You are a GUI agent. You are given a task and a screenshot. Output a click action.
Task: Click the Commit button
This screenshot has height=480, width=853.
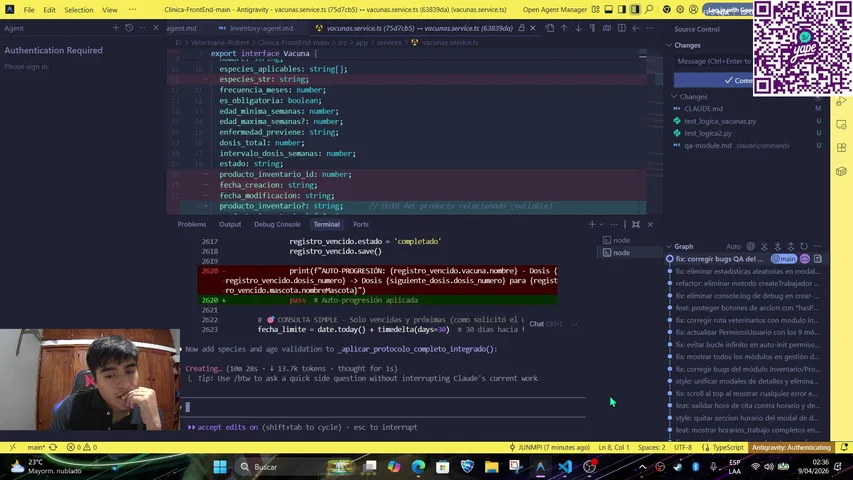(x=713, y=80)
